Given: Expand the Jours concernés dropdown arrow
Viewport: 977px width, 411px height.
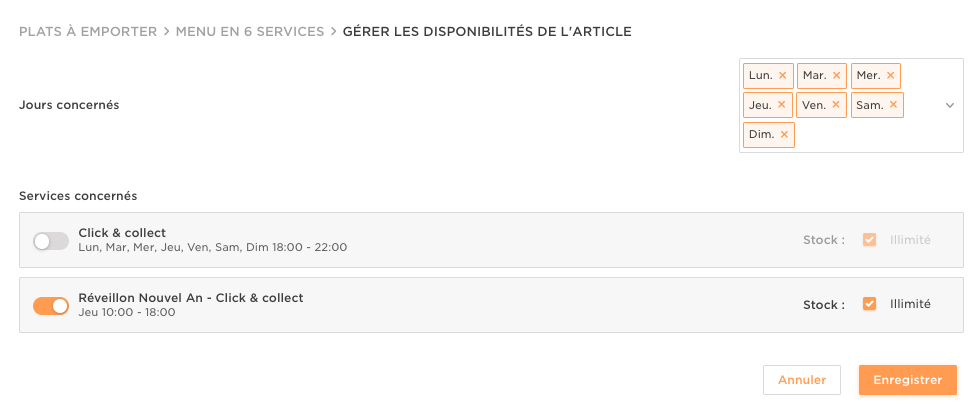Looking at the screenshot, I should click(x=950, y=105).
